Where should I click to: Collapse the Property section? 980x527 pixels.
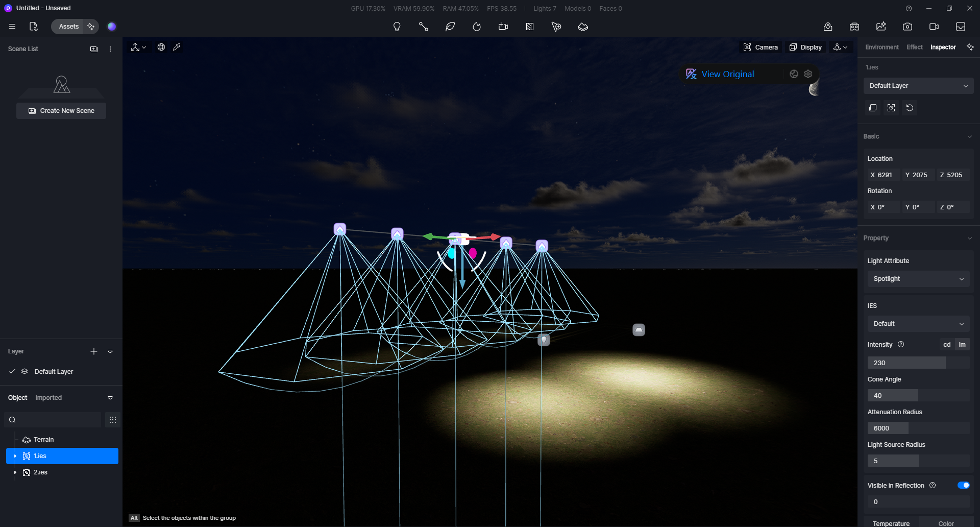click(x=970, y=238)
